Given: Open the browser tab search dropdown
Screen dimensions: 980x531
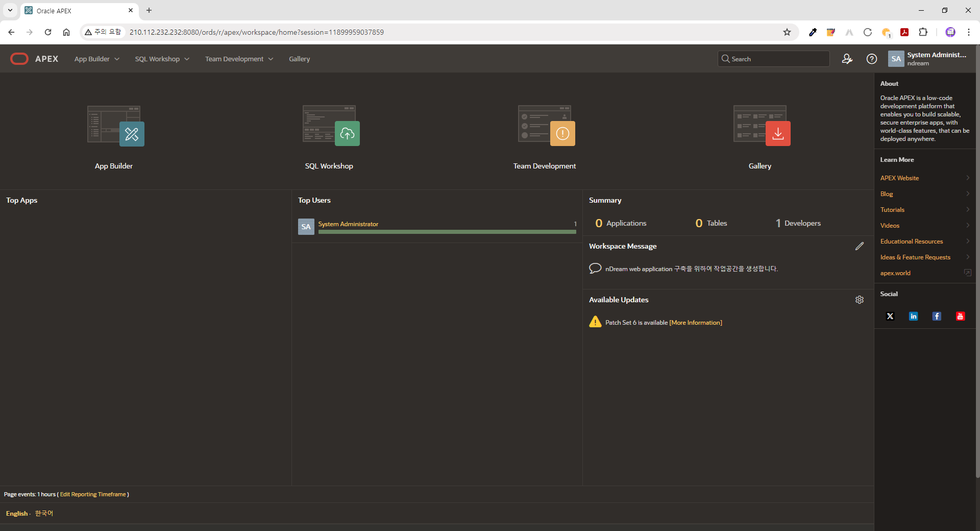Looking at the screenshot, I should pyautogui.click(x=10, y=10).
